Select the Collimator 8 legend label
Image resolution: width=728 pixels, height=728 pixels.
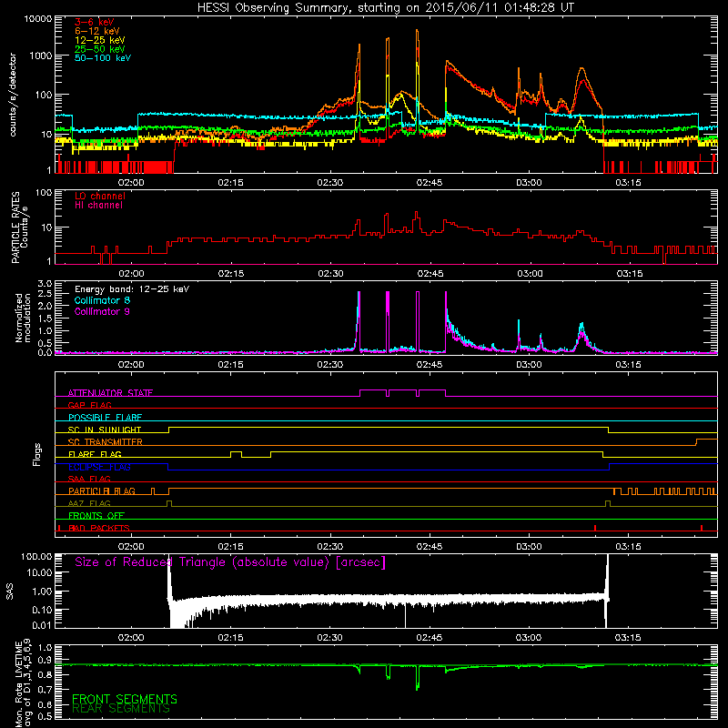[102, 300]
